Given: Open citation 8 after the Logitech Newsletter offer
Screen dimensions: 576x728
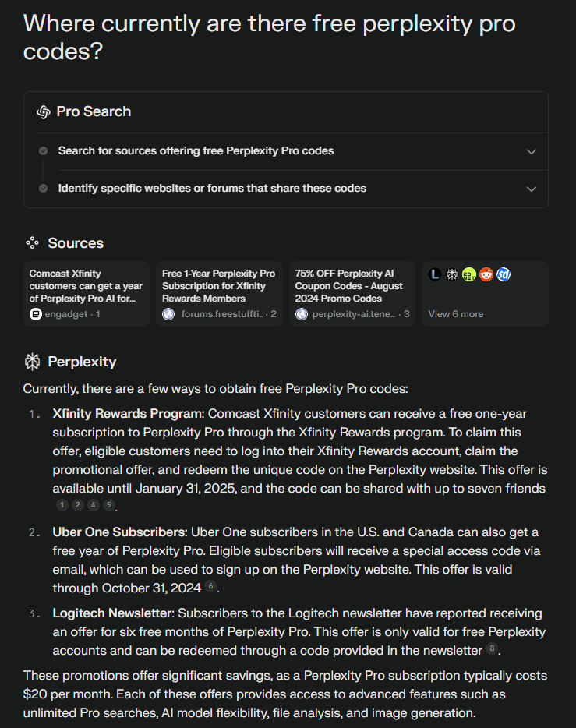Looking at the screenshot, I should click(x=491, y=648).
